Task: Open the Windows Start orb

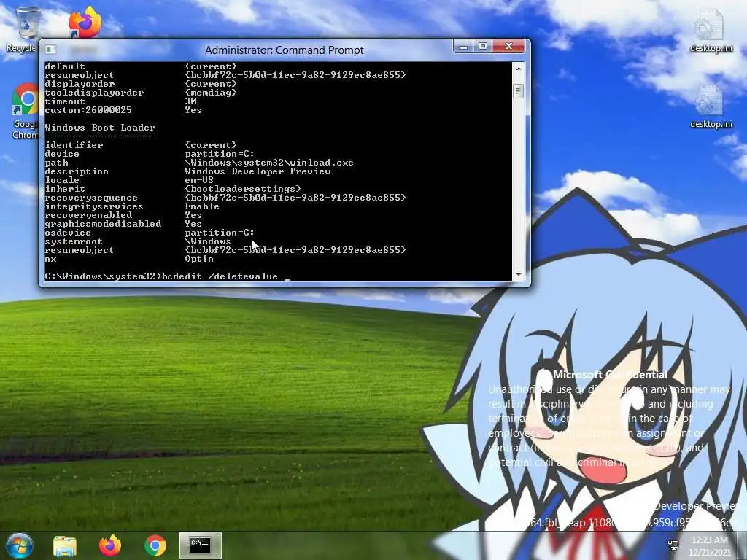Action: pyautogui.click(x=19, y=545)
